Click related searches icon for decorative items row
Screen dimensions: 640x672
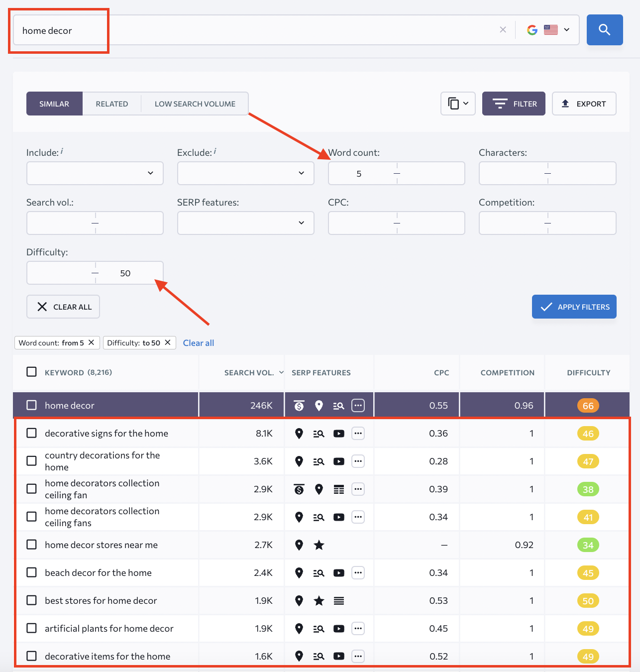pos(319,657)
